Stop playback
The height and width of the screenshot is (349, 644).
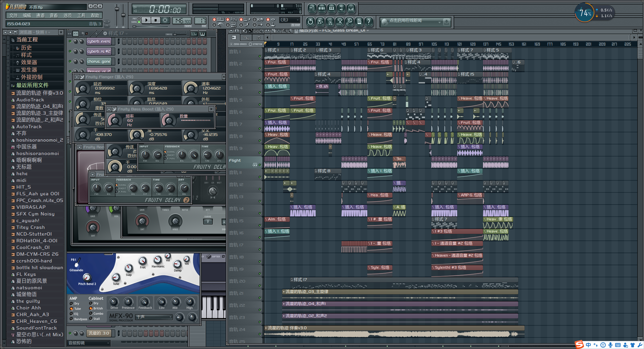[x=156, y=20]
